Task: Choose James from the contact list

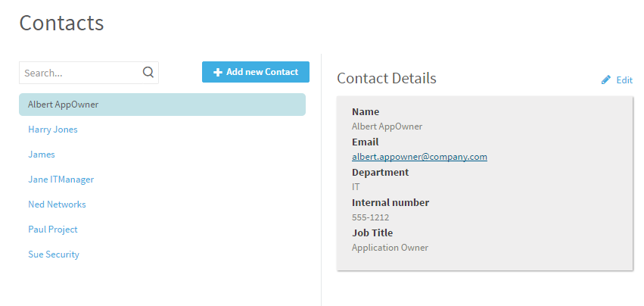Action: pos(42,155)
